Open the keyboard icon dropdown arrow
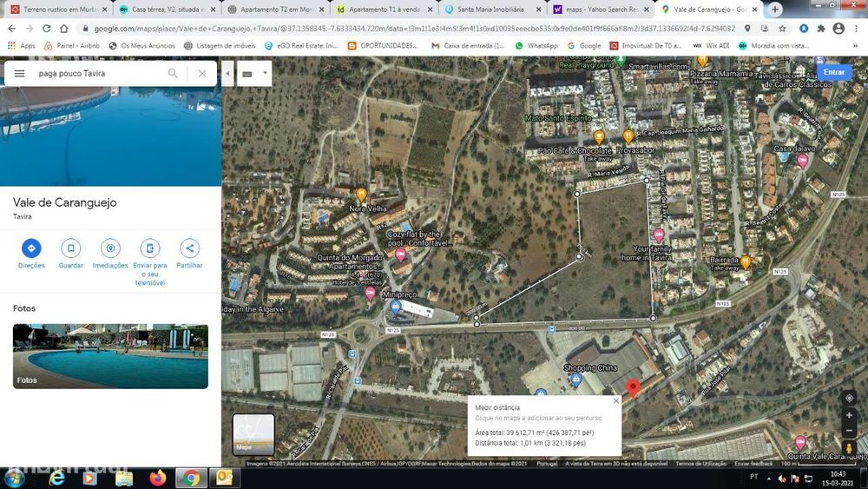868x489 pixels. 265,73
